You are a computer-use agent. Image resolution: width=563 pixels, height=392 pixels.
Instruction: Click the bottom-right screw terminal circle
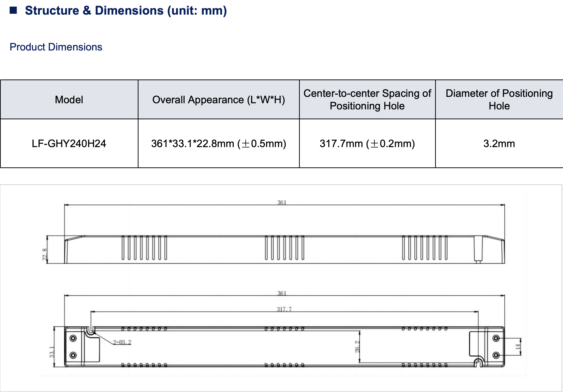point(496,355)
